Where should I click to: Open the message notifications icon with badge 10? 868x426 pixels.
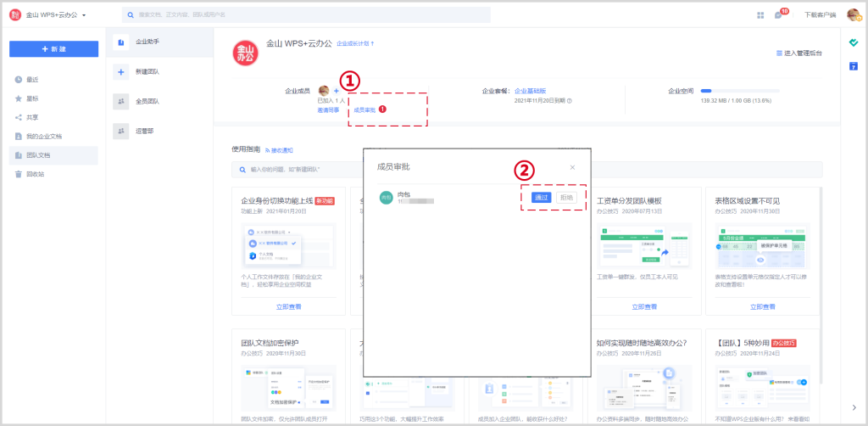point(779,14)
